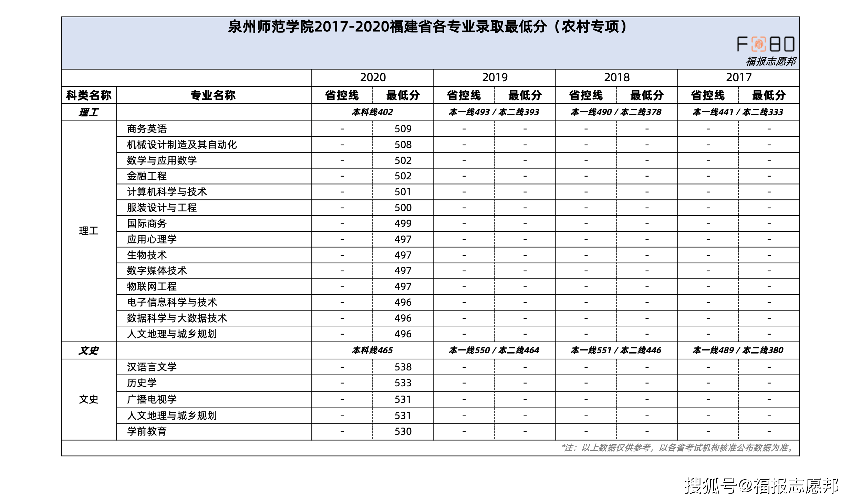Viewport: 861px width, 504px height.
Task: Select the 国际商务 major
Action: (x=147, y=223)
